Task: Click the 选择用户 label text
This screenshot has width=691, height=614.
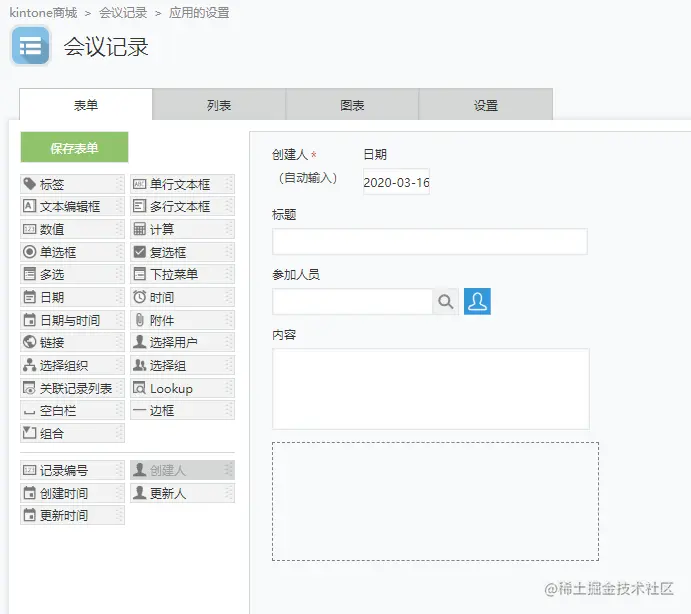Action: click(x=174, y=342)
